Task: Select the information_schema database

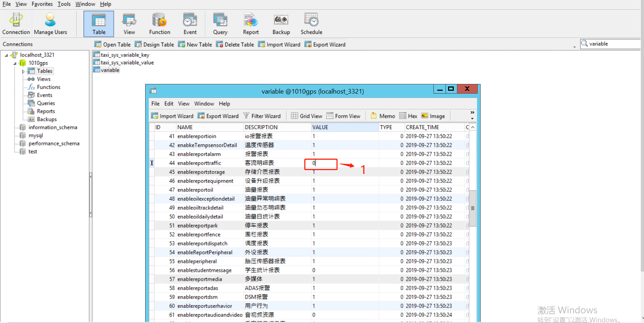Action: coord(53,127)
